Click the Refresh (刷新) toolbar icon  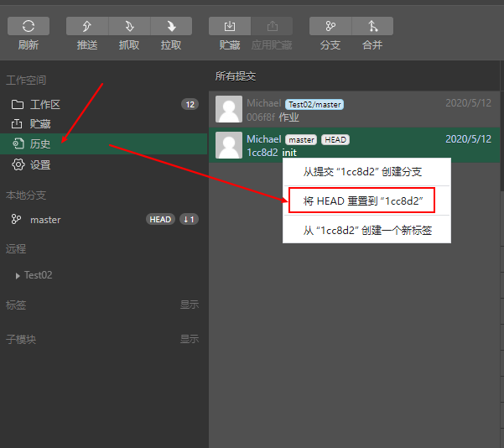pos(29,27)
